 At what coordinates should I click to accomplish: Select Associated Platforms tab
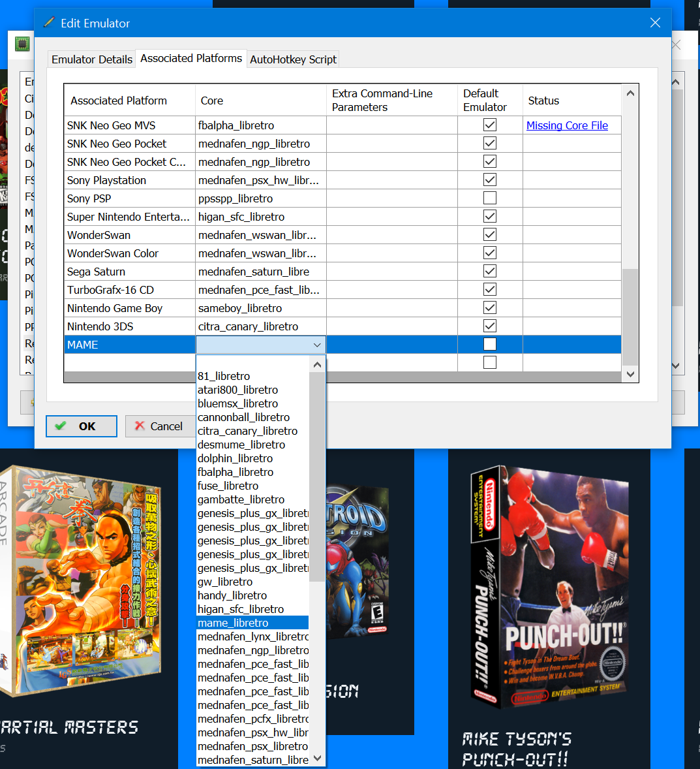191,58
